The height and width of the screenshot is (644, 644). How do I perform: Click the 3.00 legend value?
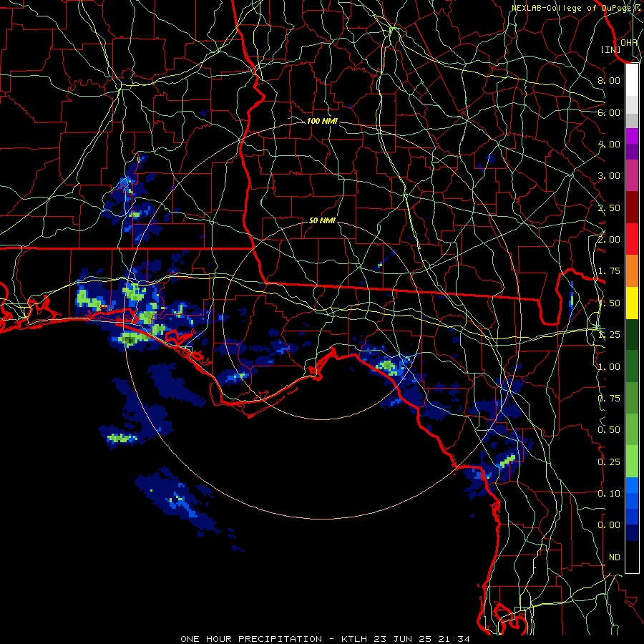coord(609,176)
